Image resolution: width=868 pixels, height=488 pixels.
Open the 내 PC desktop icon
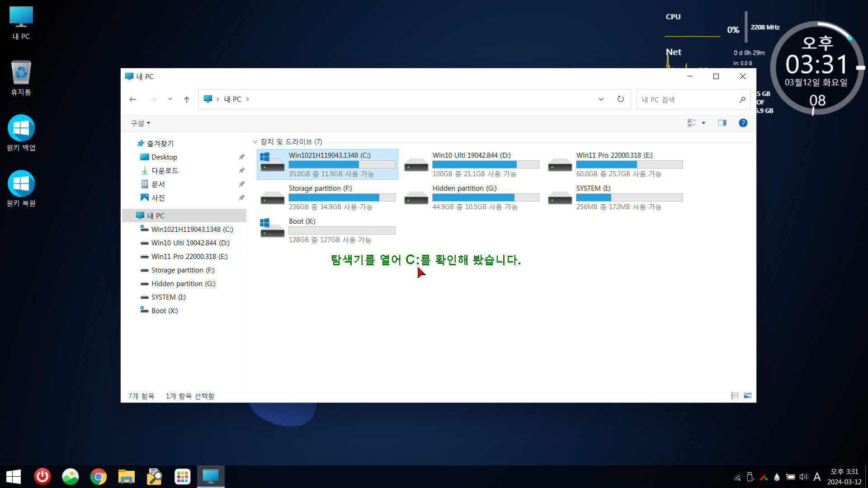(x=21, y=23)
